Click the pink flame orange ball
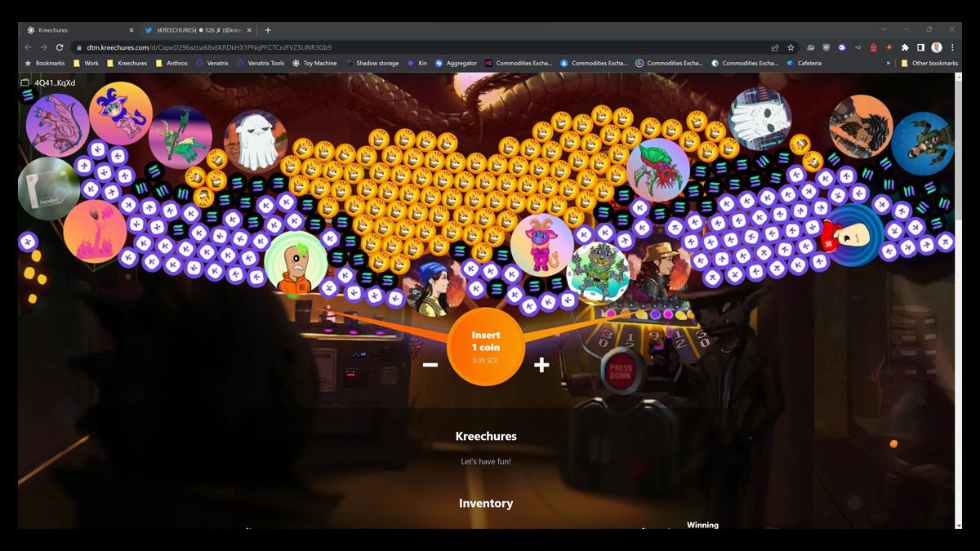 pyautogui.click(x=95, y=231)
